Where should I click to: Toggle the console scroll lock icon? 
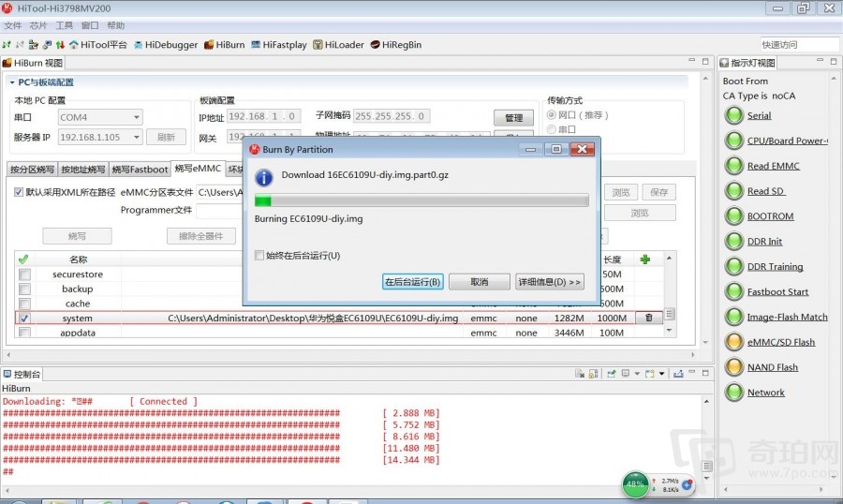(x=594, y=373)
